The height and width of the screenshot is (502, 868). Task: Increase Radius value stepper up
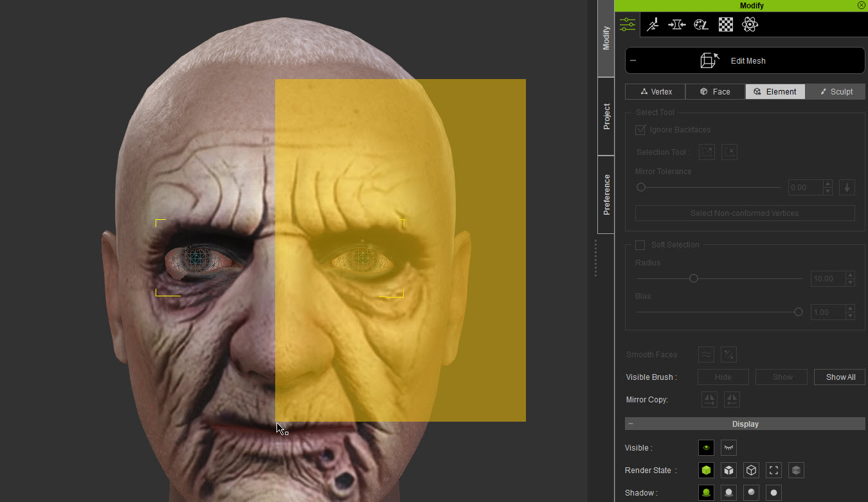851,275
